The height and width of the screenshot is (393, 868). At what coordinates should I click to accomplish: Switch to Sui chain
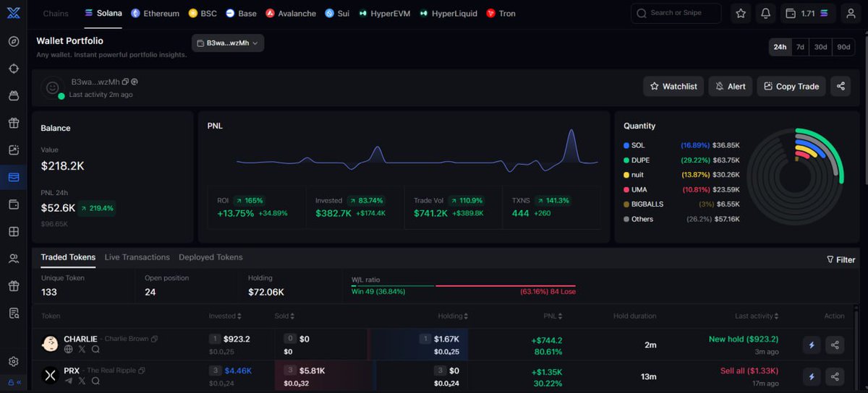337,13
